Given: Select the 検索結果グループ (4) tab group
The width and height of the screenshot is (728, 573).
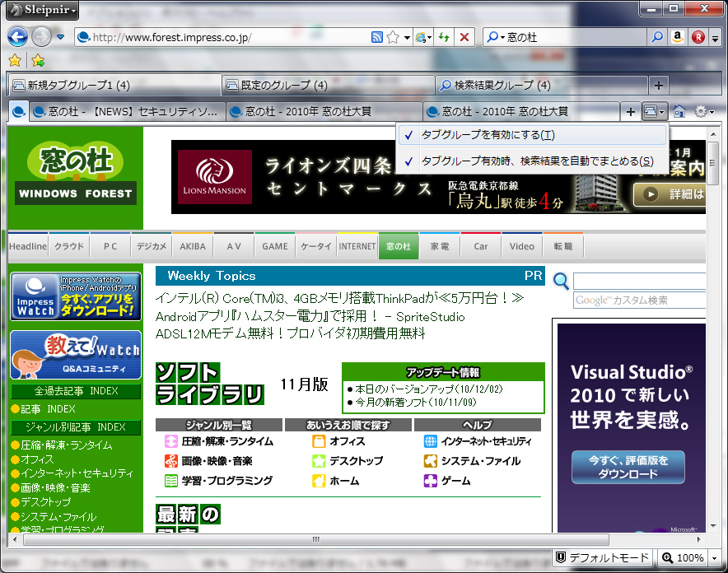Looking at the screenshot, I should click(x=542, y=85).
